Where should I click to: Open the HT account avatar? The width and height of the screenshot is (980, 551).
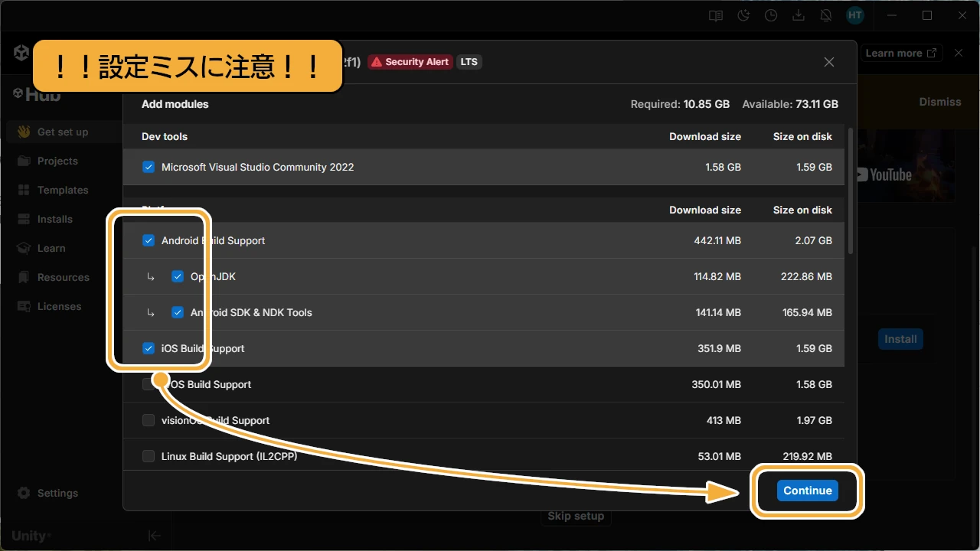coord(855,15)
